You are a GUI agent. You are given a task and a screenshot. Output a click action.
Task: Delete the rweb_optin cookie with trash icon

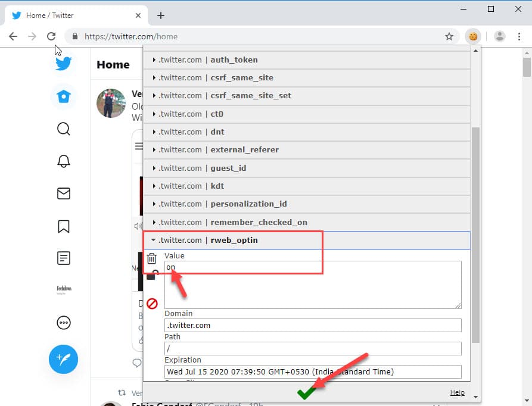coord(152,258)
